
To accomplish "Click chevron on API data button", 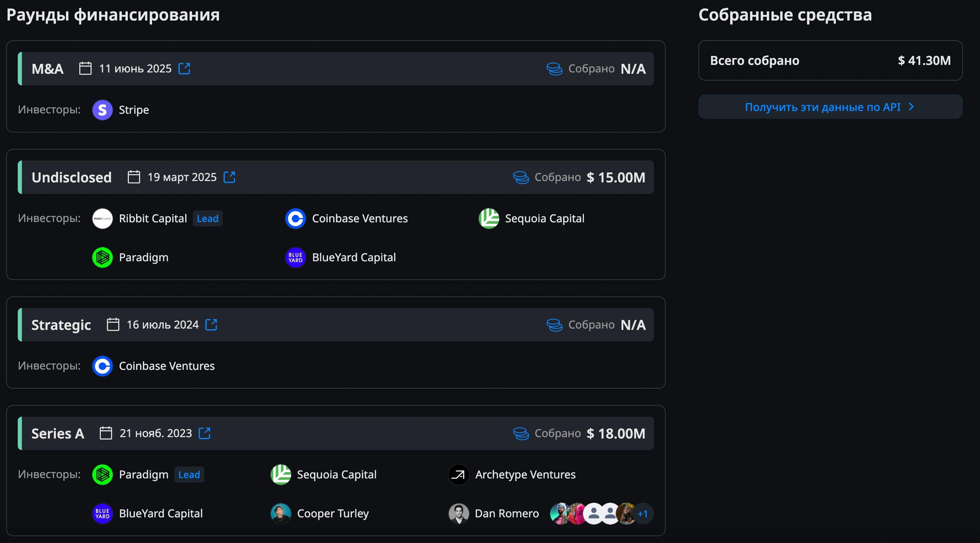I will click(911, 107).
